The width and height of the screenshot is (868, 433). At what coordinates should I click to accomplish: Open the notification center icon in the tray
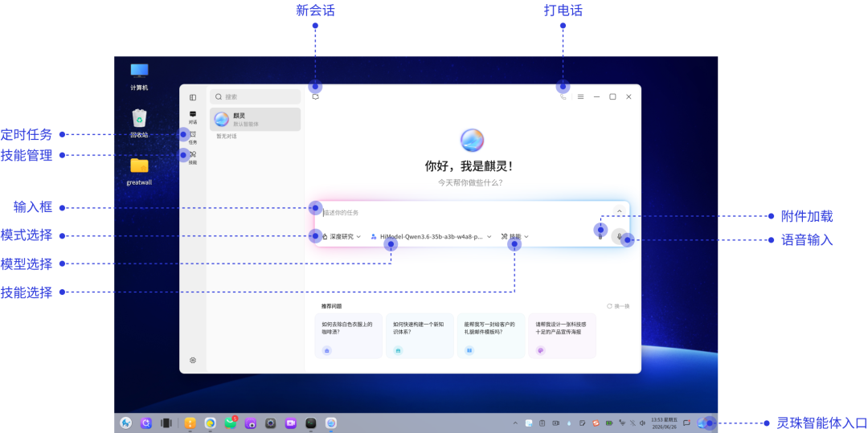click(686, 423)
